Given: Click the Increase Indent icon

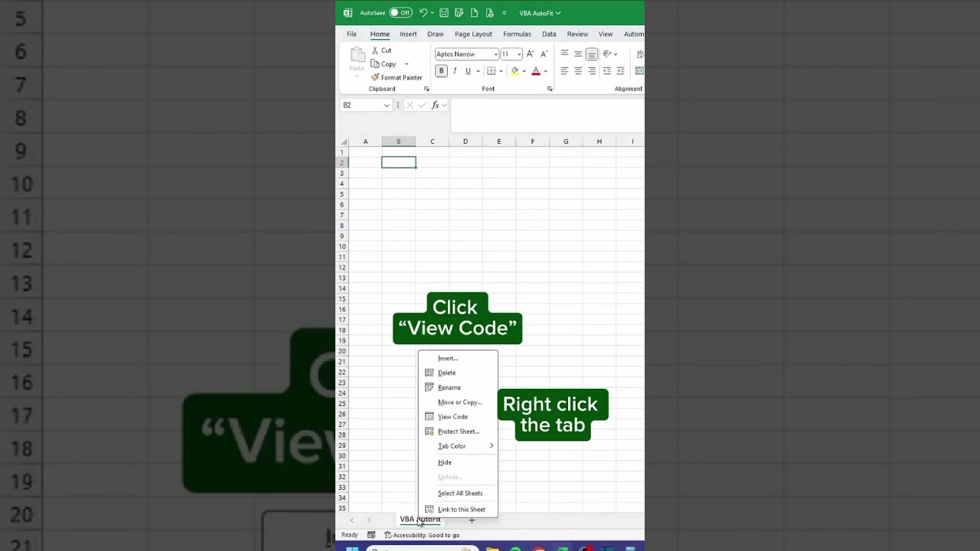Looking at the screenshot, I should (621, 71).
